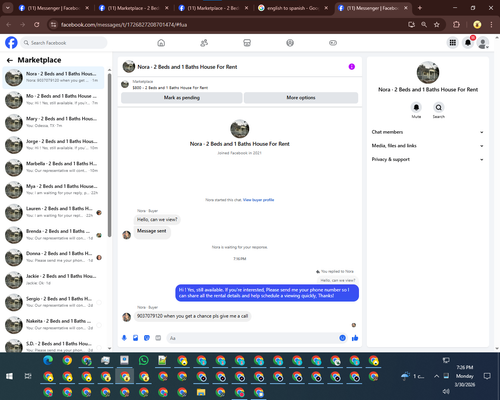Click the browser zoom magnifier icon
Screen dimensions: 500x400
pos(424,24)
